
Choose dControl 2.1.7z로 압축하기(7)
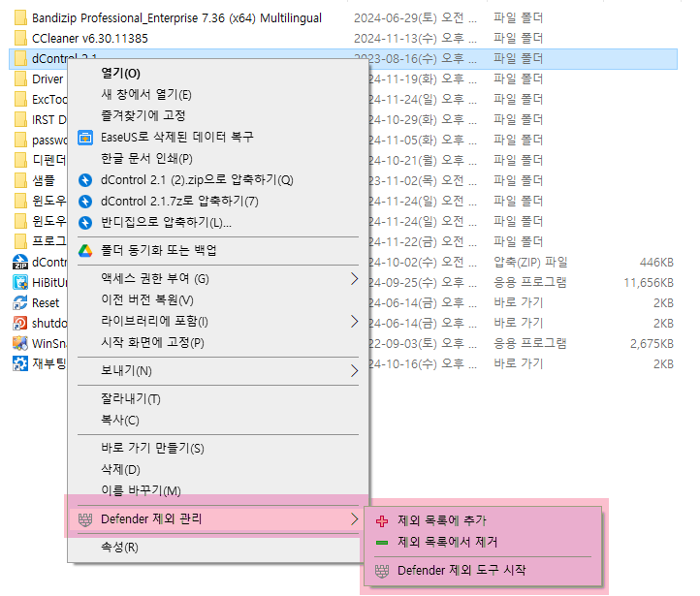point(179,202)
